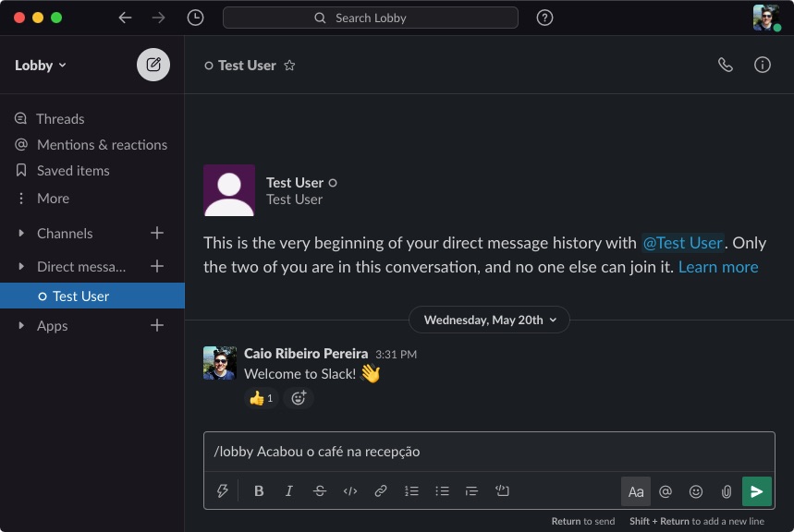Viewport: 794px width, 532px height.
Task: Click the Search Lobby field
Action: tap(370, 18)
